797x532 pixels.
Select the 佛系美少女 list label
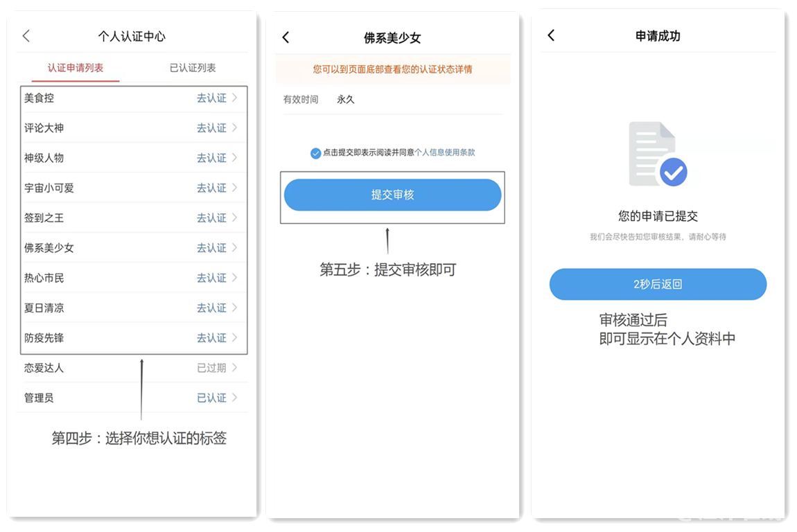pos(49,248)
